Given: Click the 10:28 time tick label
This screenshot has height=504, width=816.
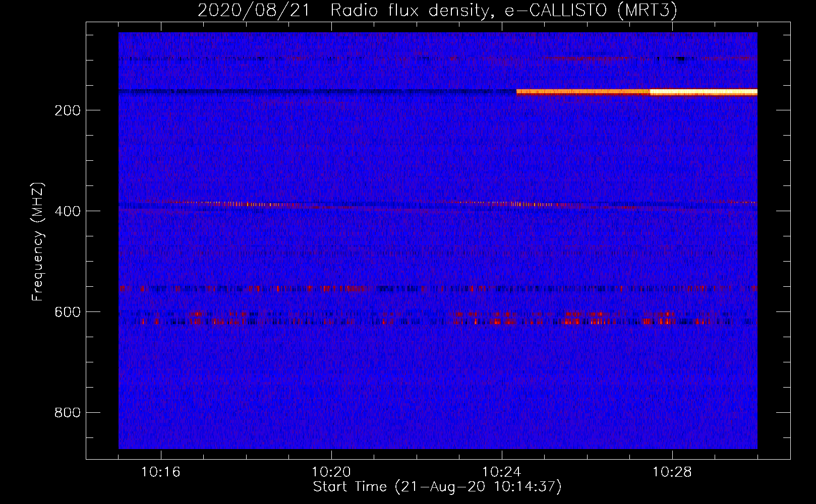Looking at the screenshot, I should tap(672, 472).
